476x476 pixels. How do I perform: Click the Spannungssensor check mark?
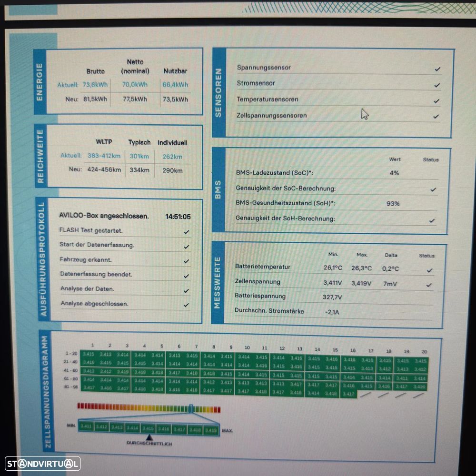pyautogui.click(x=437, y=69)
